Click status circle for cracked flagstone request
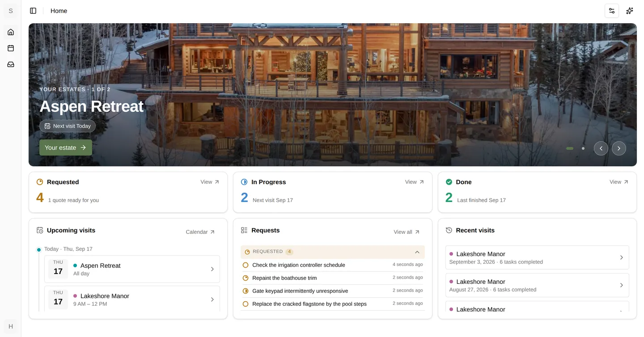The image size is (644, 337). 246,304
